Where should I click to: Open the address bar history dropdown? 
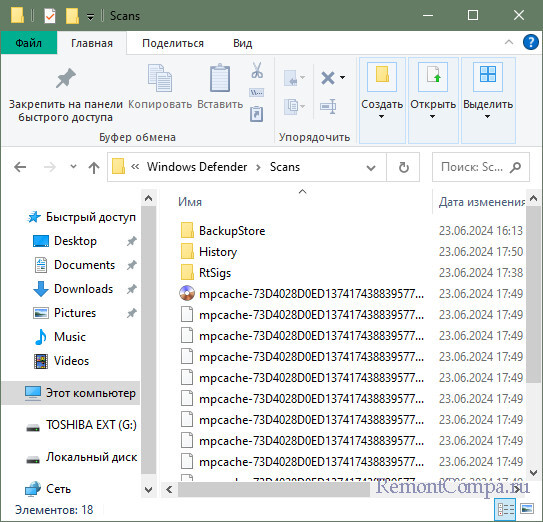(x=371, y=168)
